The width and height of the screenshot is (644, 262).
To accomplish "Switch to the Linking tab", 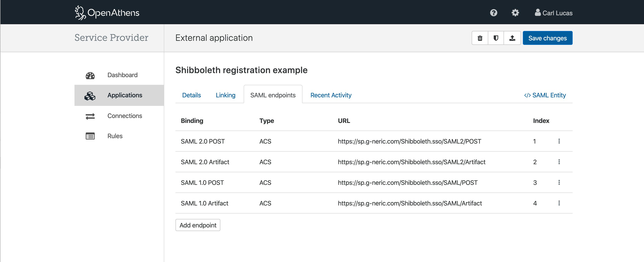I will (x=225, y=95).
